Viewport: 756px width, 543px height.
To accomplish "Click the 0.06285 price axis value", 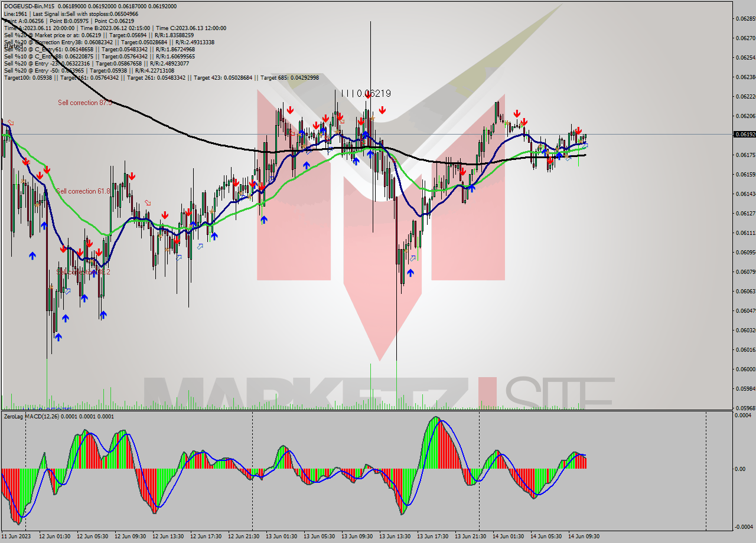I will tap(745, 18).
